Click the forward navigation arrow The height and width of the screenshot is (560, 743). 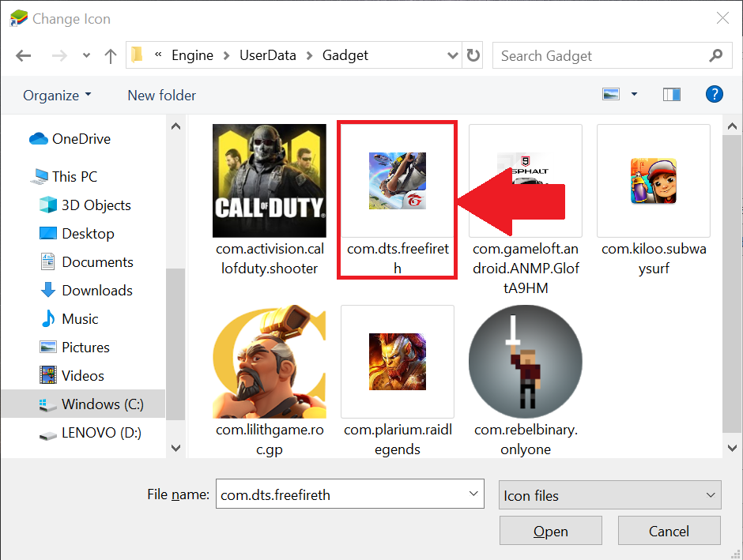[x=59, y=56]
